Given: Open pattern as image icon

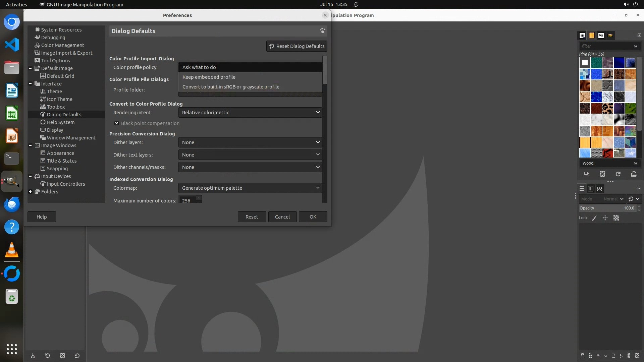Looking at the screenshot, I should click(634, 174).
